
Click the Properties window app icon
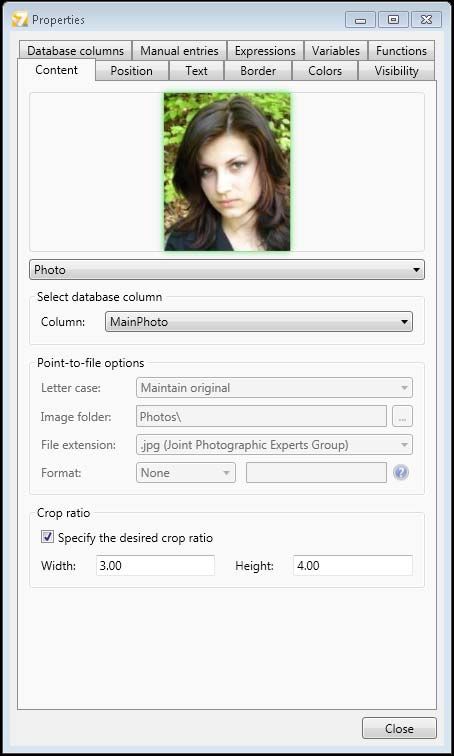click(x=19, y=20)
